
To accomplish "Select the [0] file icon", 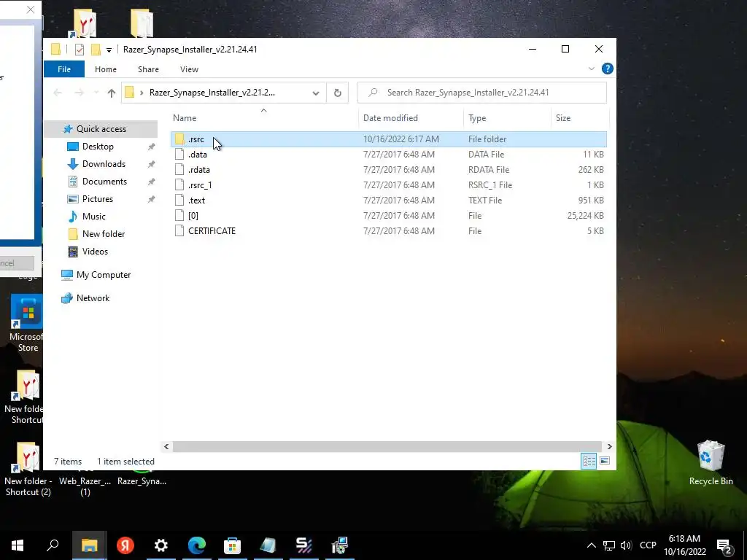I will pos(179,215).
